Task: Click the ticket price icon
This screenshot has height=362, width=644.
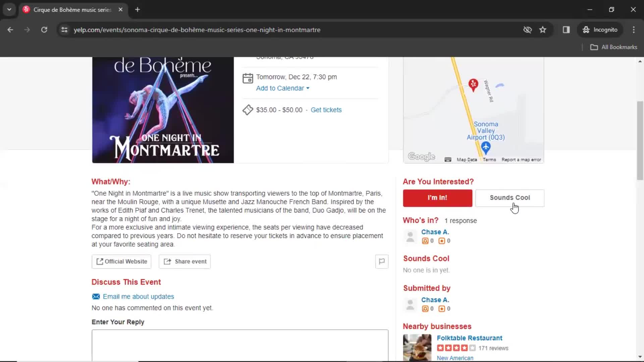Action: [248, 110]
